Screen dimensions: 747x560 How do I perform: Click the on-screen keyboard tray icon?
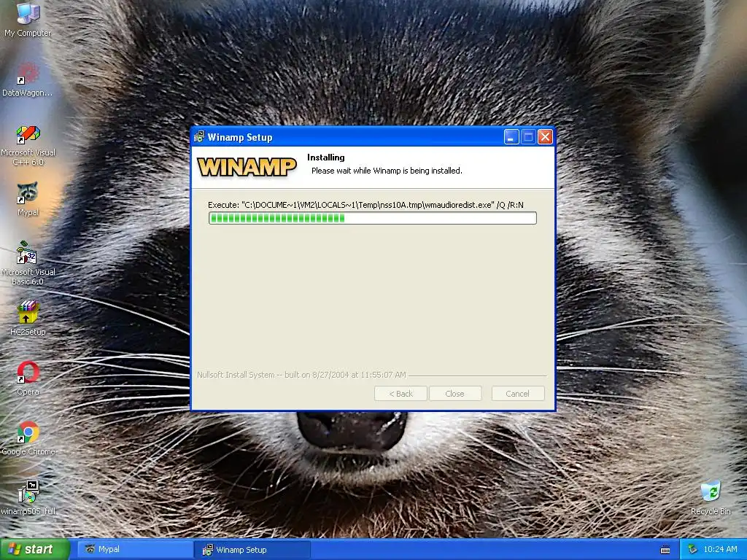click(665, 550)
